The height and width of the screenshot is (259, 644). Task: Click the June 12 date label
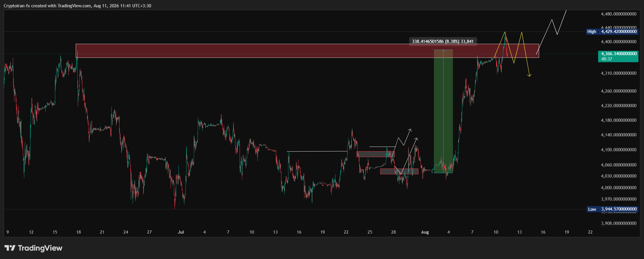pos(31,232)
